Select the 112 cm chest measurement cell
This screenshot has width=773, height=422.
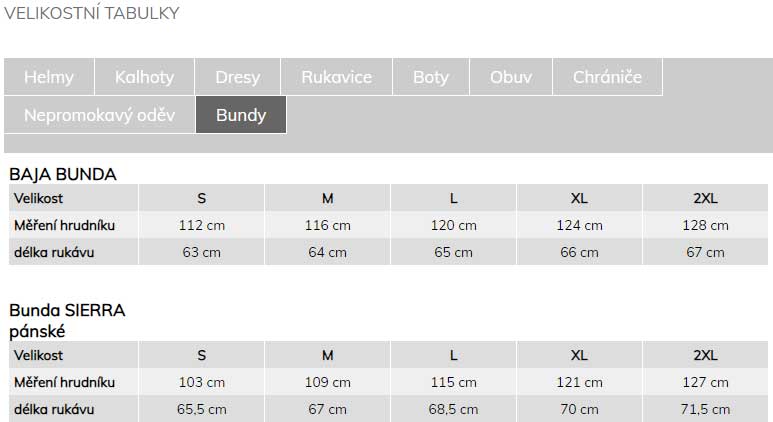[202, 225]
